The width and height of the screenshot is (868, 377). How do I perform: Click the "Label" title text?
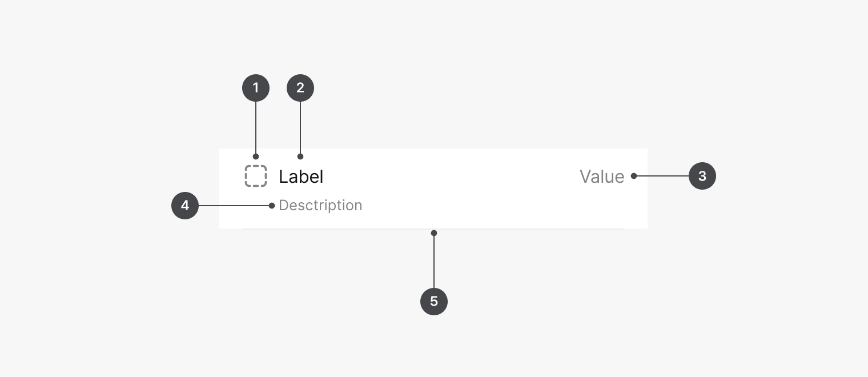coord(301,177)
